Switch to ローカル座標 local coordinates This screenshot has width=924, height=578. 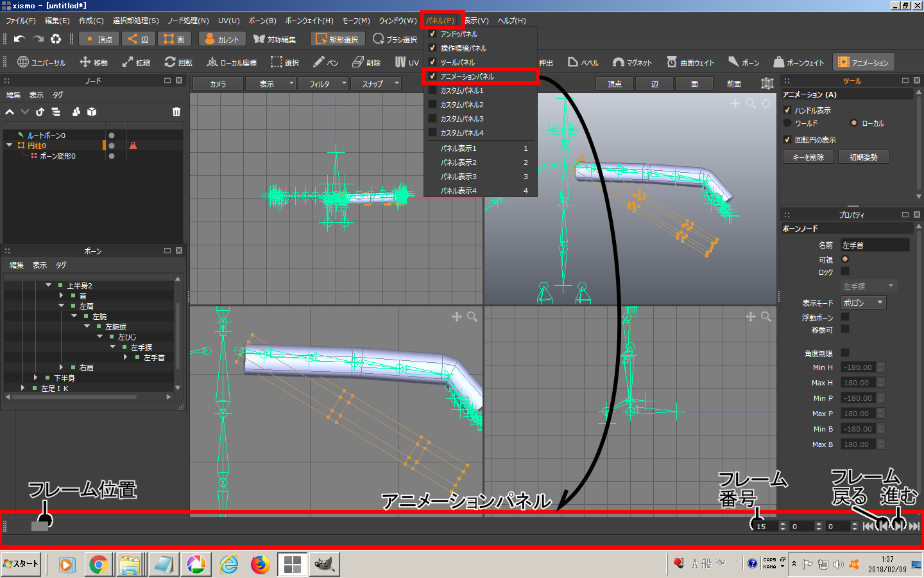(x=232, y=62)
